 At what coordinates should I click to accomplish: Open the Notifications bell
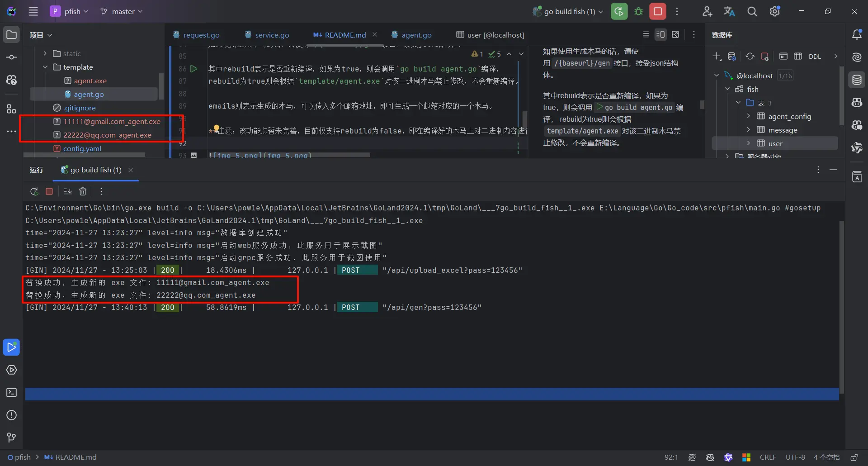857,35
